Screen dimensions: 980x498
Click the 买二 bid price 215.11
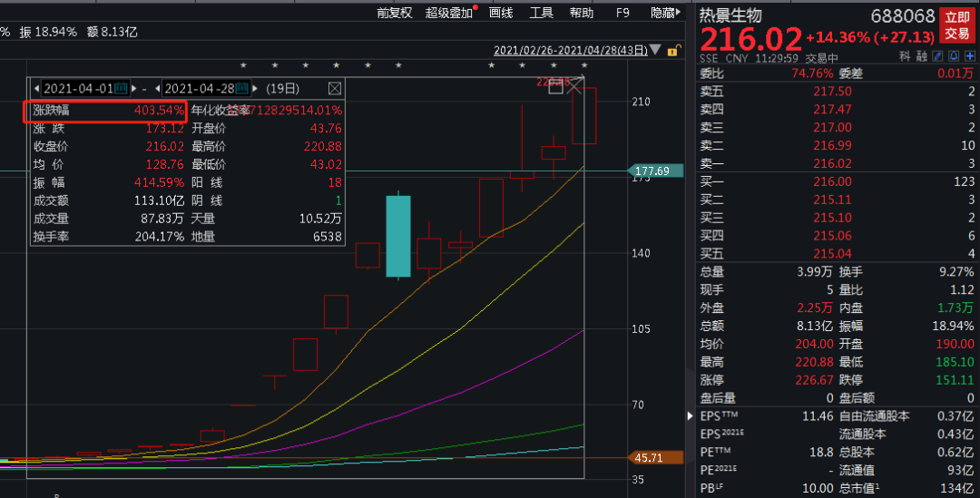click(832, 200)
